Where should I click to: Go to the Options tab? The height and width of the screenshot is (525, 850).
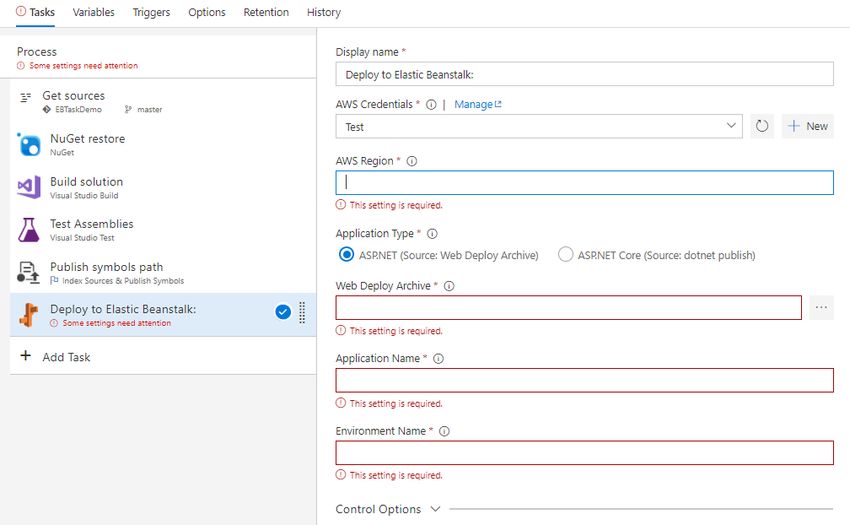(x=207, y=12)
